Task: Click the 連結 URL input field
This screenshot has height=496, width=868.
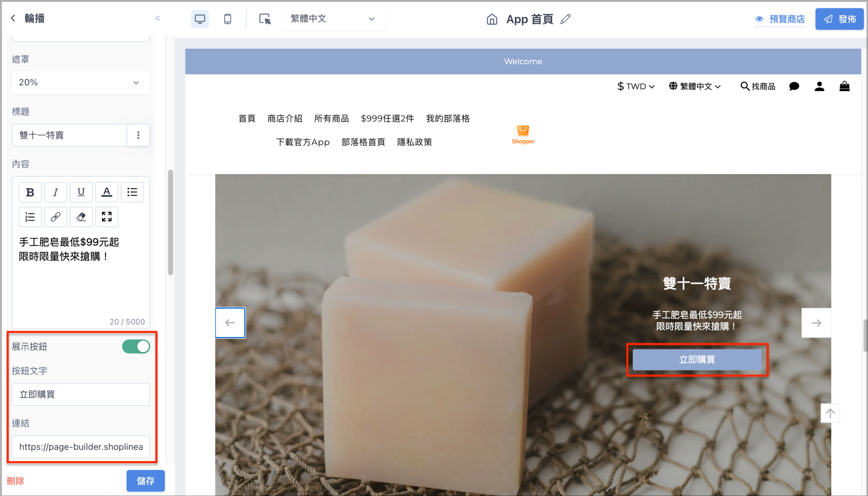Action: 81,447
